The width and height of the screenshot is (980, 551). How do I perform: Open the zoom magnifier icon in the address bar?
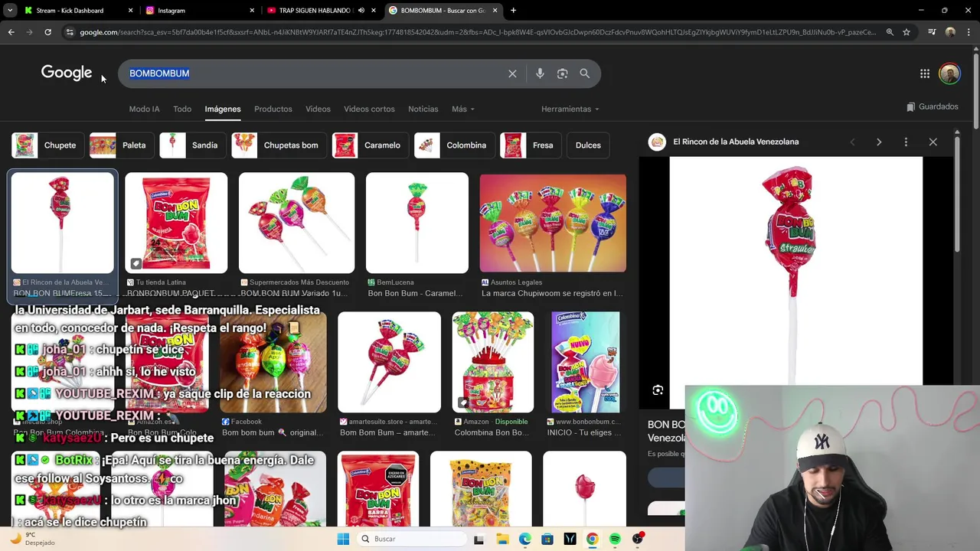[890, 32]
